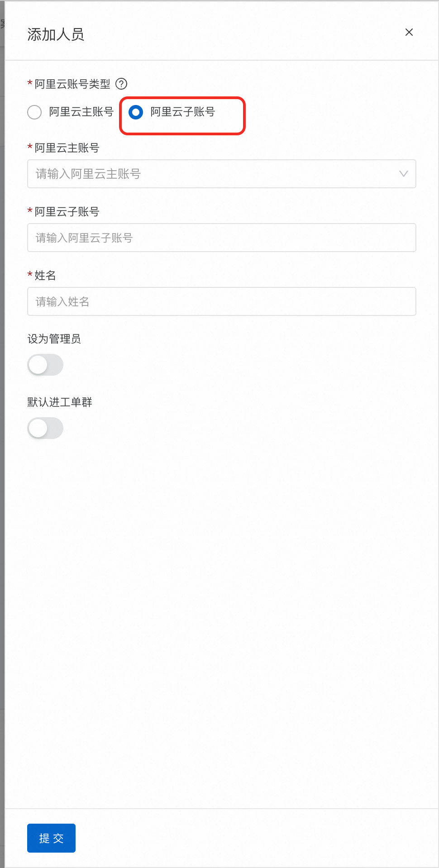The image size is (439, 868).
Task: Turn on the 默认进工单群 switch
Action: click(45, 428)
